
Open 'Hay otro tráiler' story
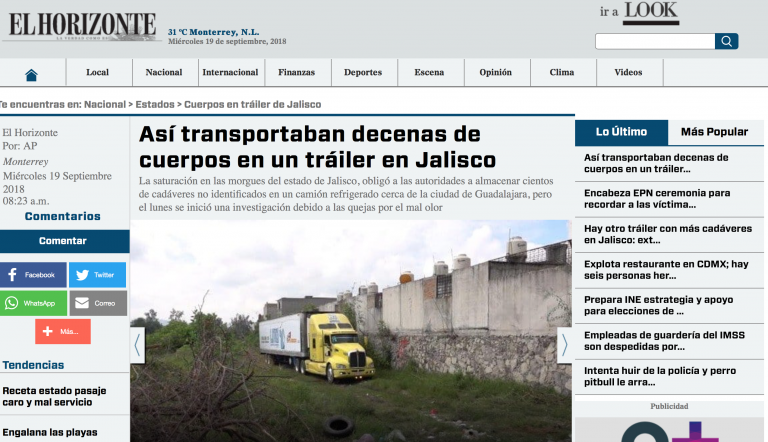coord(668,234)
